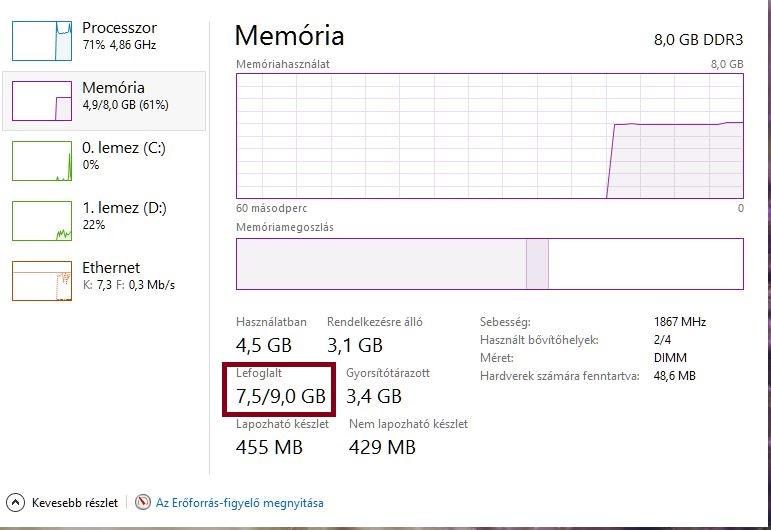
Task: Select the Ethernet K: 7,3 F: 0,3 Mb/s entry
Action: 104,281
